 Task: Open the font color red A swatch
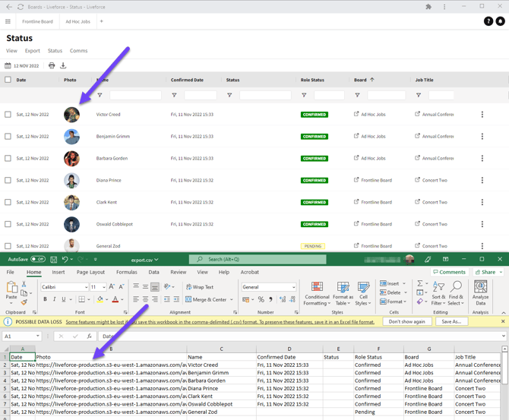point(115,299)
